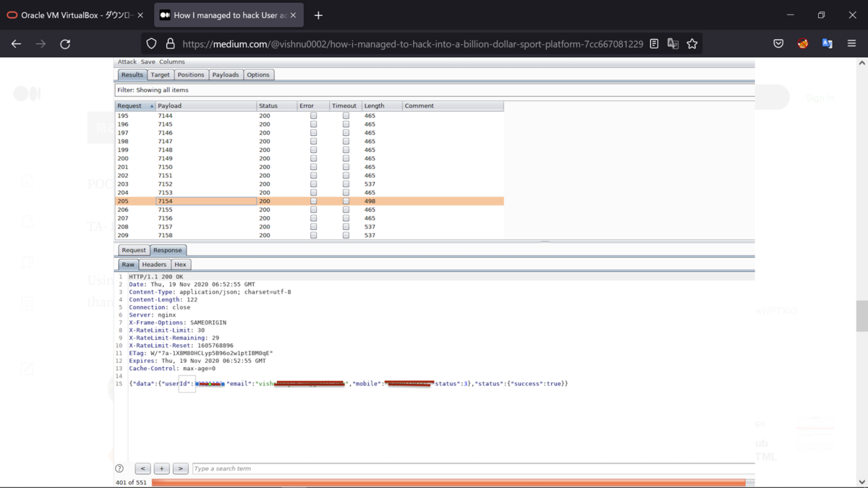Toggle Error checkbox for request 209
This screenshot has width=868, height=488.
point(313,235)
